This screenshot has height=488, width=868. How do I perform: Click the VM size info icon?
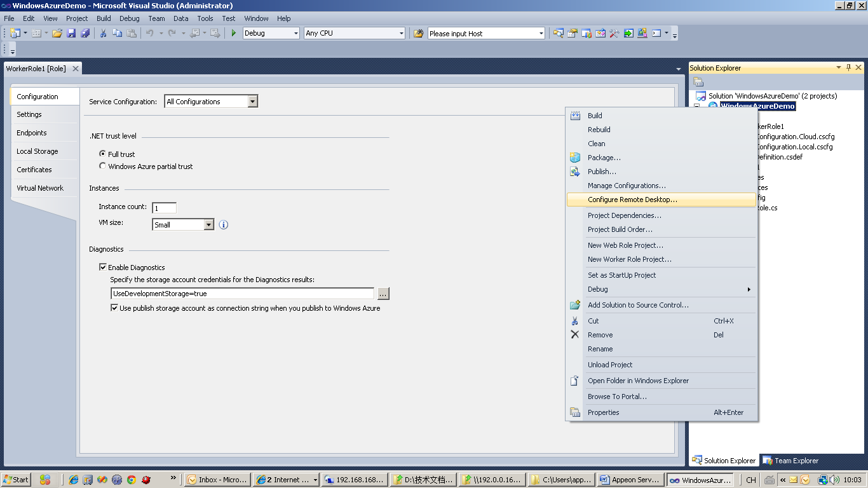point(224,225)
